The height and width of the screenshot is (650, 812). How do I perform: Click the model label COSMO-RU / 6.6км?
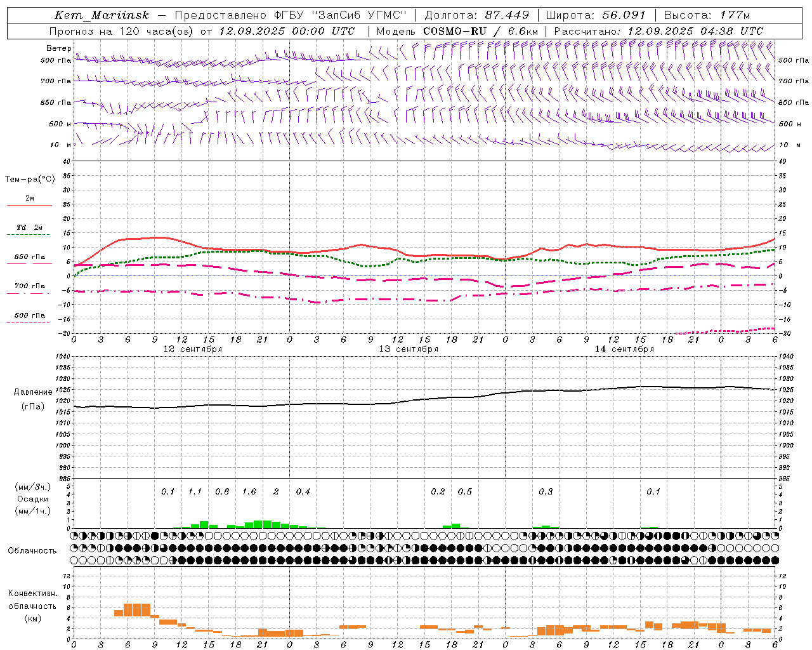[x=481, y=31]
